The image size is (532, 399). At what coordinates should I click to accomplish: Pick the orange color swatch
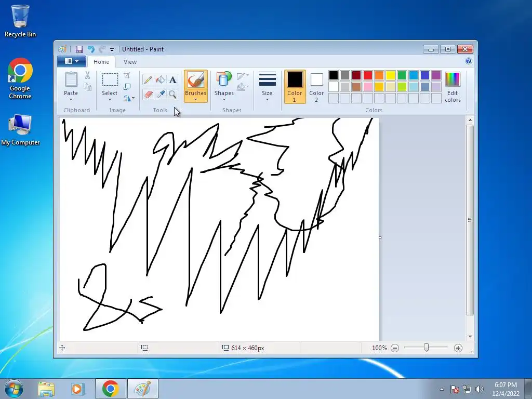coord(379,75)
